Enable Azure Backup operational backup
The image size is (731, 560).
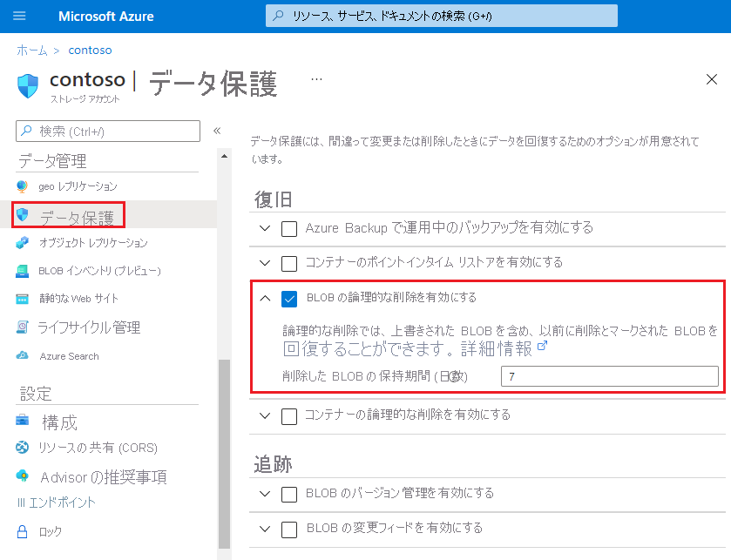(288, 228)
